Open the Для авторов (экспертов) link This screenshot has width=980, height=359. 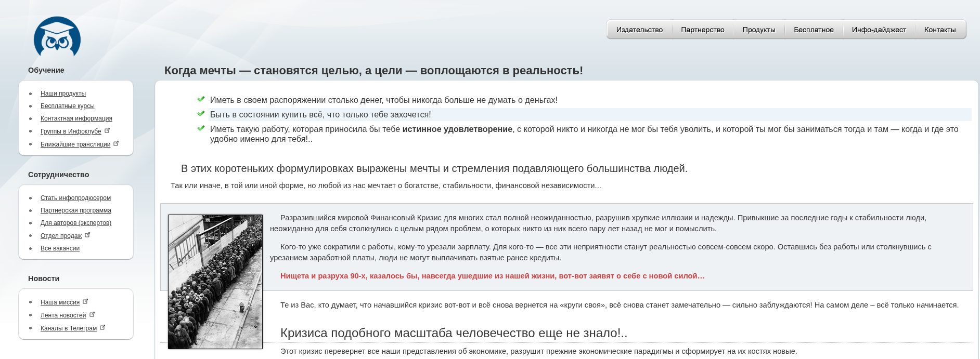tap(76, 223)
